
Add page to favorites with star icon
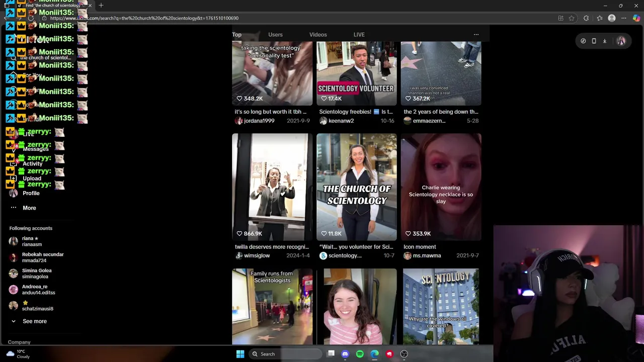pos(572,18)
